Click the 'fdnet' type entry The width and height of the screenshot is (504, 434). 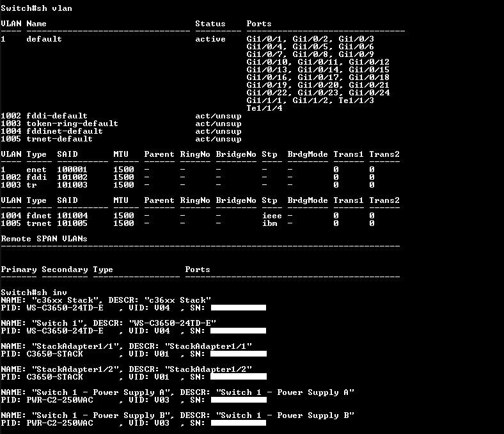[x=39, y=216]
